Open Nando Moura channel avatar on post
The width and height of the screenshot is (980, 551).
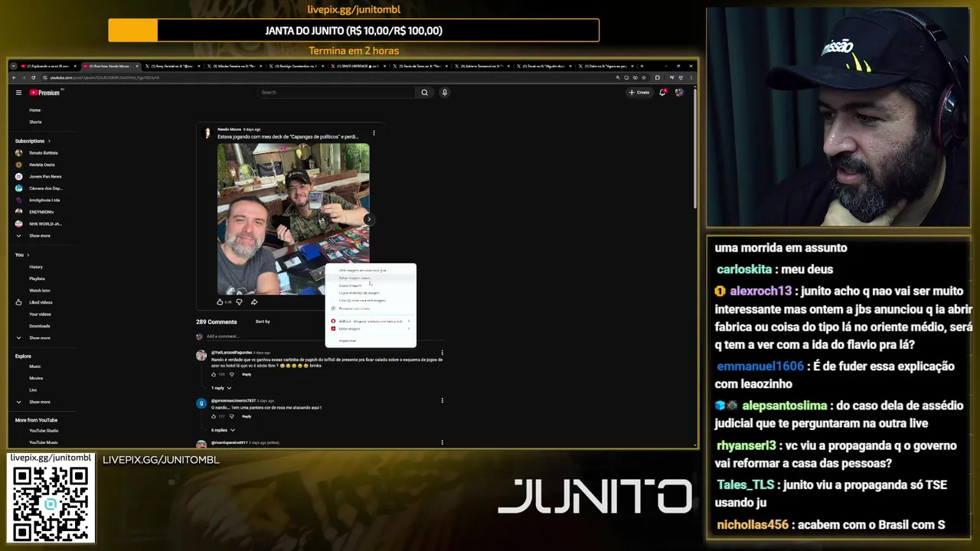pyautogui.click(x=207, y=133)
